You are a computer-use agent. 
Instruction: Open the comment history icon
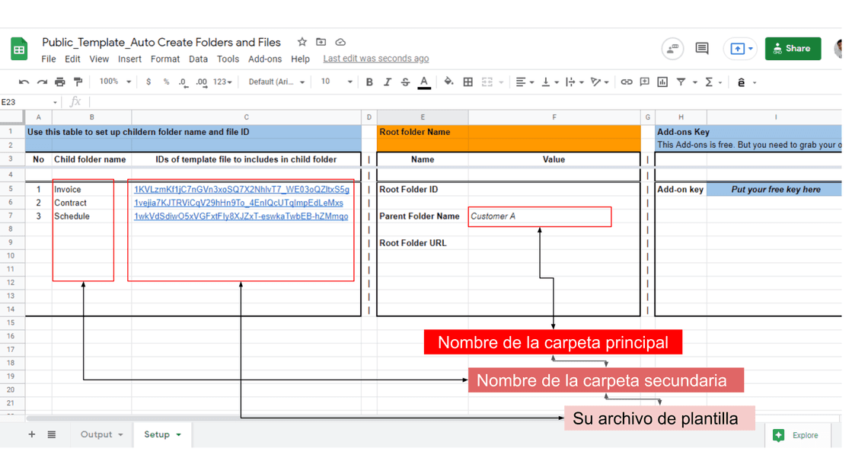click(701, 49)
